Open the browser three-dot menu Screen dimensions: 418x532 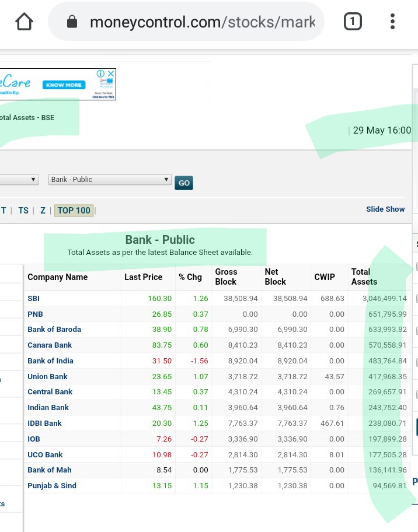[392, 22]
